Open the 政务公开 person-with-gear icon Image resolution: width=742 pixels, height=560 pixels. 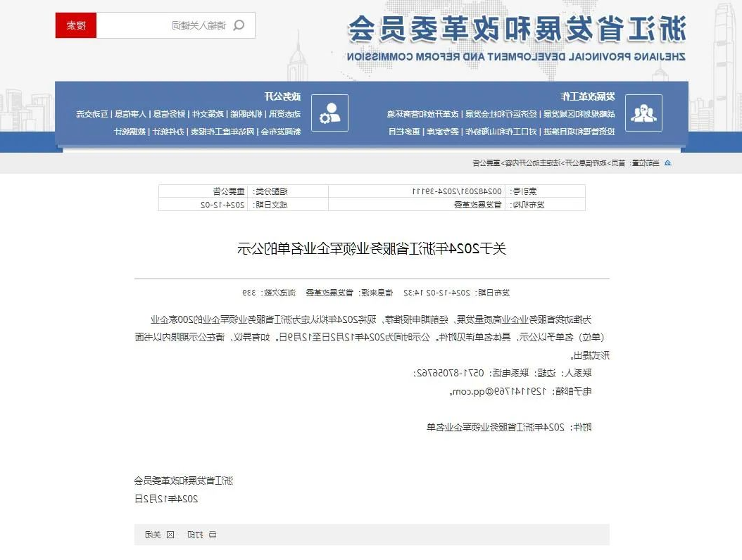pos(330,113)
